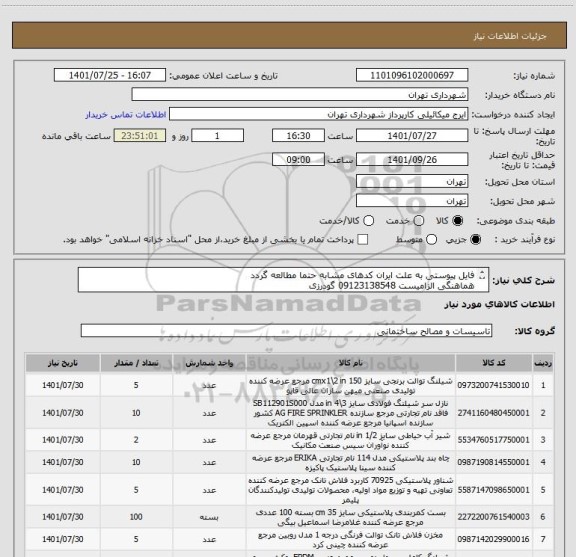Click the نازل سر شیلنگ فولادی item name
This screenshot has width=576, height=557.
pyautogui.click(x=350, y=413)
